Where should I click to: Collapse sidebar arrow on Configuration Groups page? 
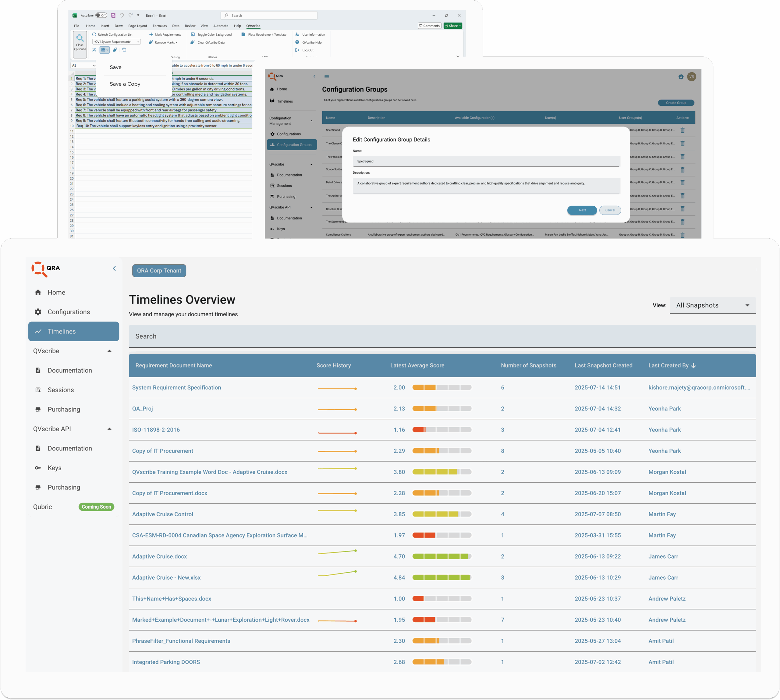[x=314, y=76]
